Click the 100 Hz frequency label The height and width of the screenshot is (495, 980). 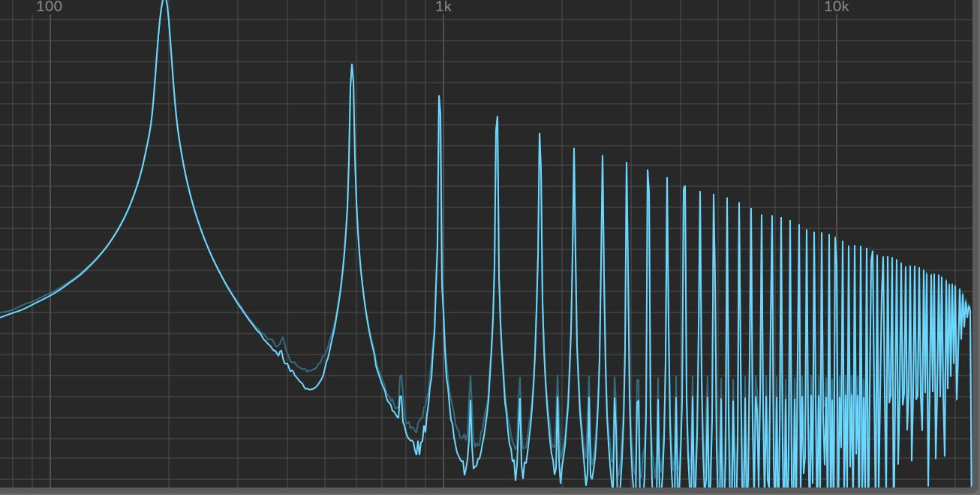tap(50, 8)
